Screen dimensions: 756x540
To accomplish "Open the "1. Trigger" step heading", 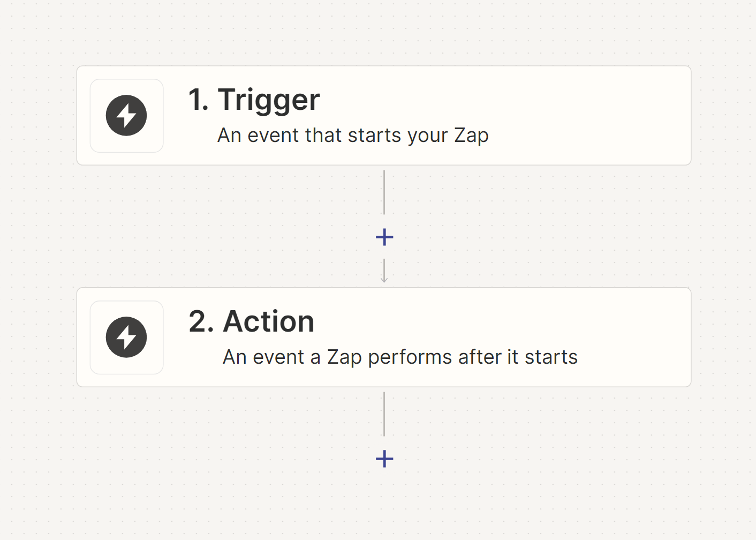I will pos(254,100).
